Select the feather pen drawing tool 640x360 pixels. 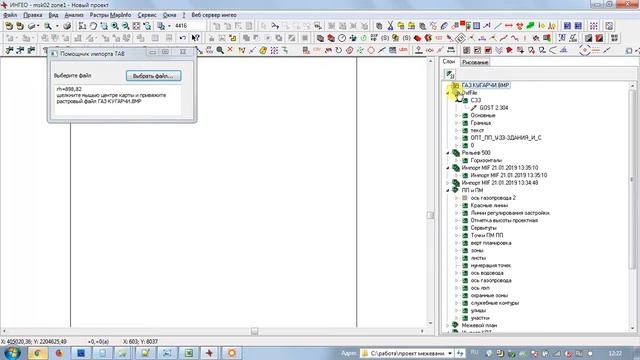coord(444,26)
